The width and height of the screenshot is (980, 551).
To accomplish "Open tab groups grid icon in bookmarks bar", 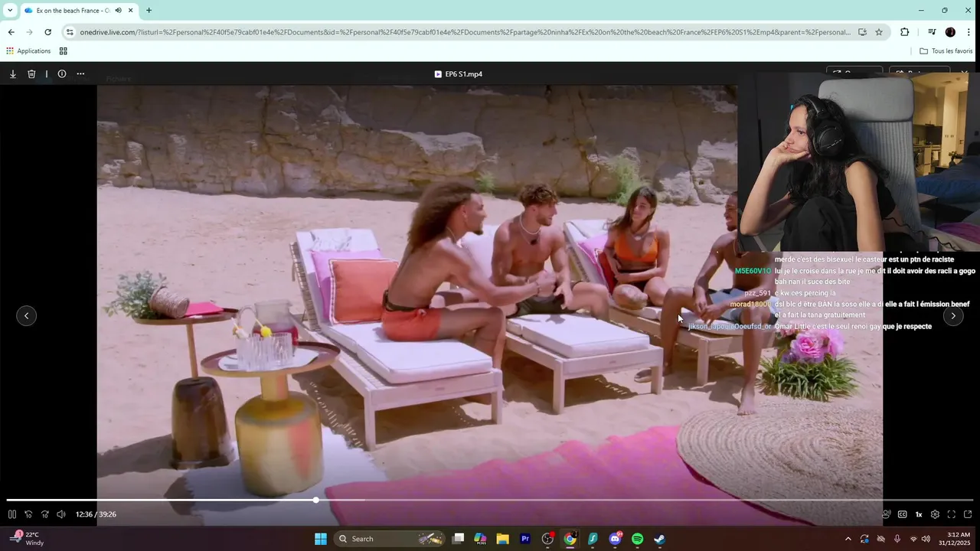I will [x=64, y=51].
